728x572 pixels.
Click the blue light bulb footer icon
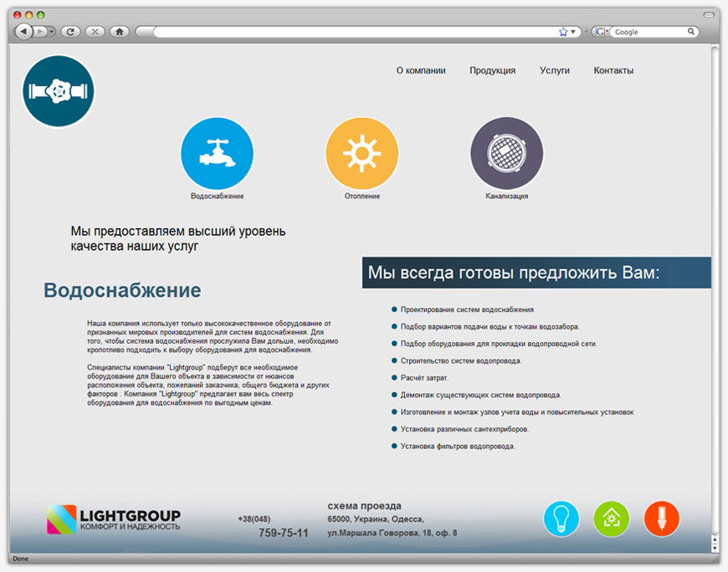(561, 518)
